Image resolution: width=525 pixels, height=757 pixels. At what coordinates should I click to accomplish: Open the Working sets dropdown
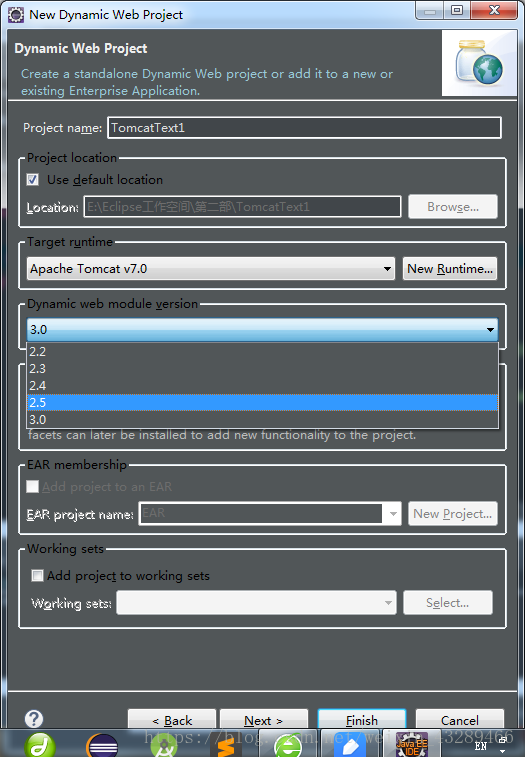256,603
